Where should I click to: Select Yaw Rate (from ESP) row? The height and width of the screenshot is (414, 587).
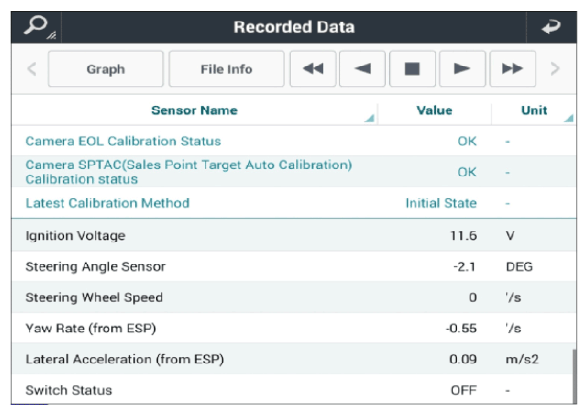294,328
